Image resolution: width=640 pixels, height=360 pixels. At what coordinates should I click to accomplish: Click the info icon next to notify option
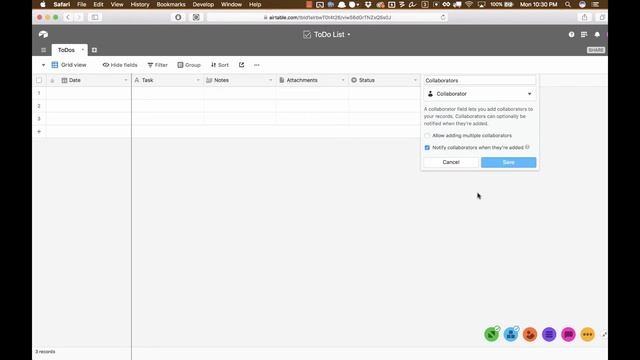[x=527, y=147]
